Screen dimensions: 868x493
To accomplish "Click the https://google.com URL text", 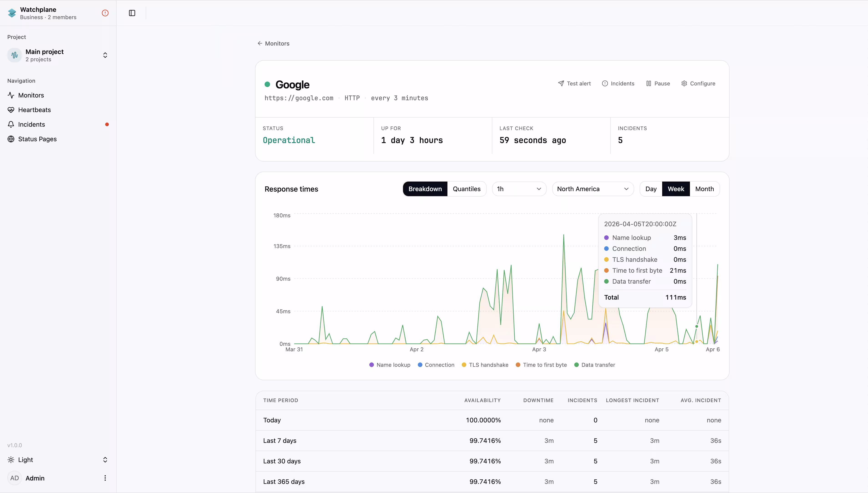I will click(299, 98).
